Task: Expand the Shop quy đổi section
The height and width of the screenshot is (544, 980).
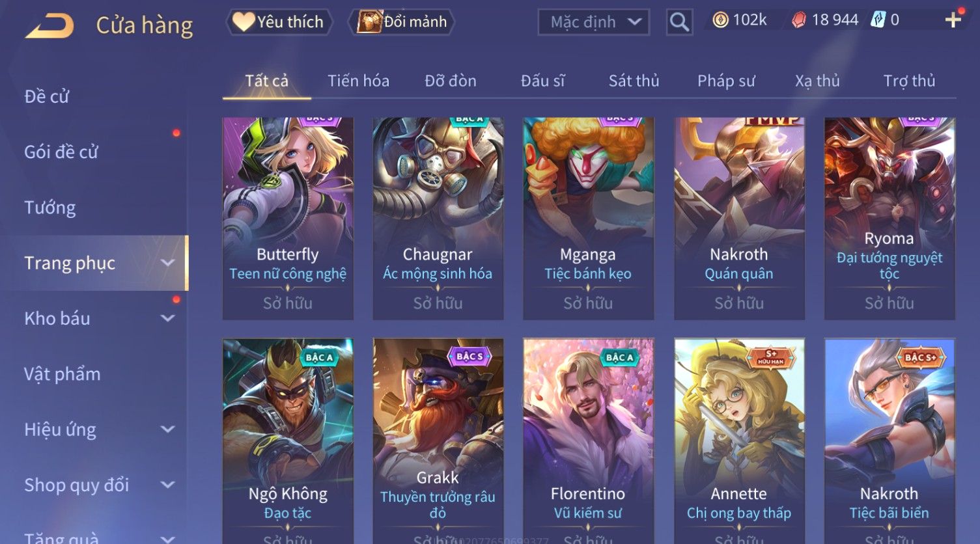Action: click(168, 485)
